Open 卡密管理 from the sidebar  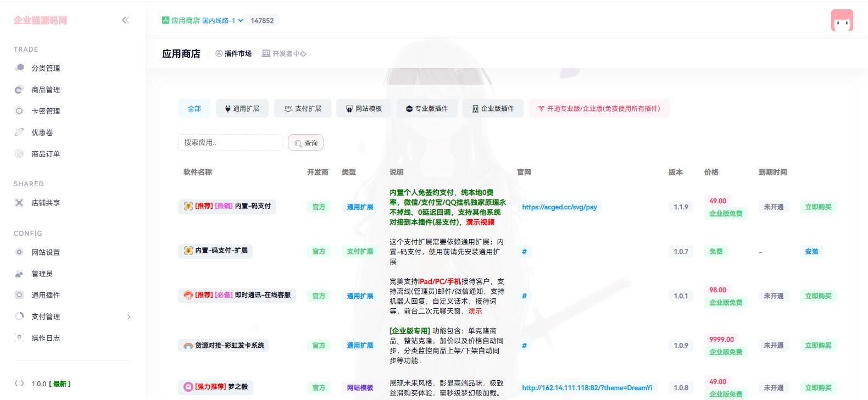(46, 111)
